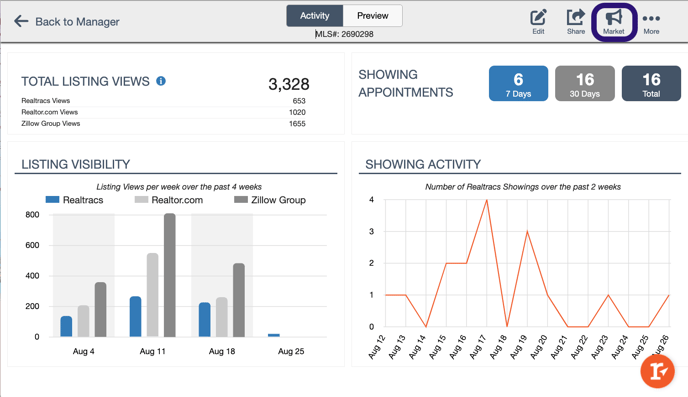Click the Zillow Group Views row

163,124
